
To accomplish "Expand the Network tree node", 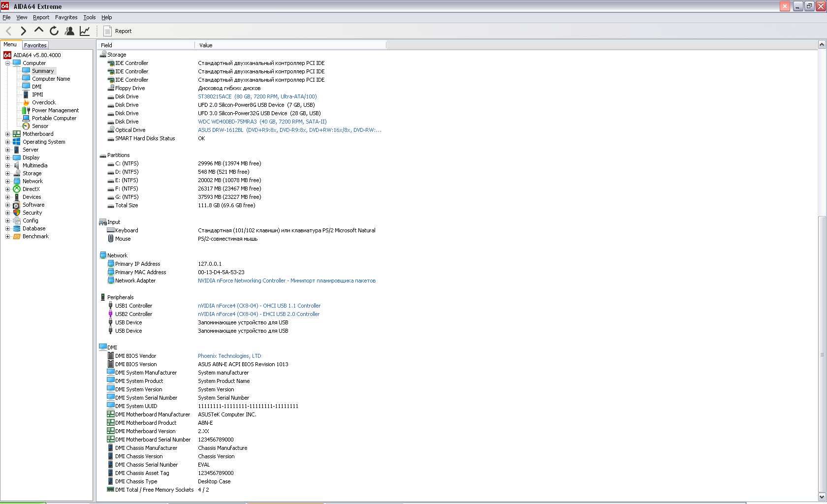I will 7,181.
